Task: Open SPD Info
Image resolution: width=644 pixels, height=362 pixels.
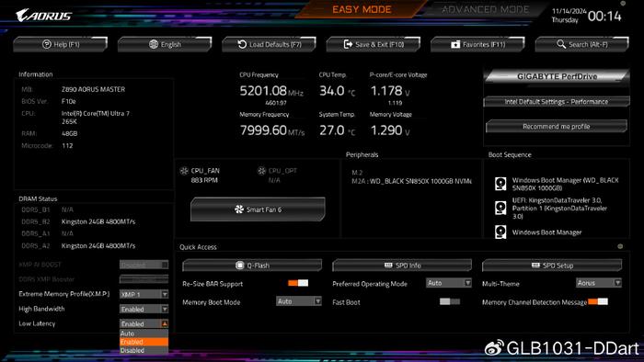Action: [x=402, y=266]
